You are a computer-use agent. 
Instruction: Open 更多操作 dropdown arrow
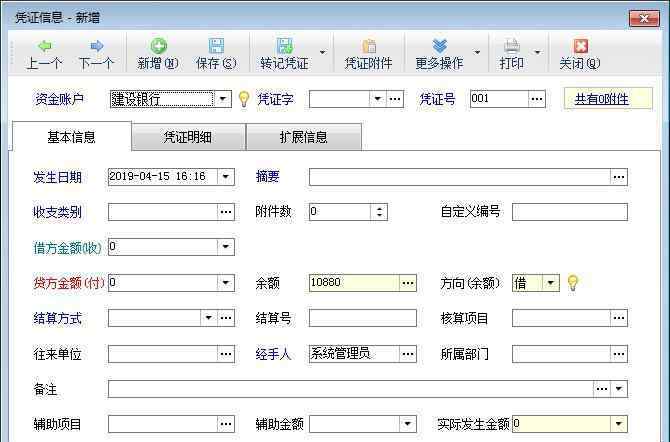(x=477, y=52)
